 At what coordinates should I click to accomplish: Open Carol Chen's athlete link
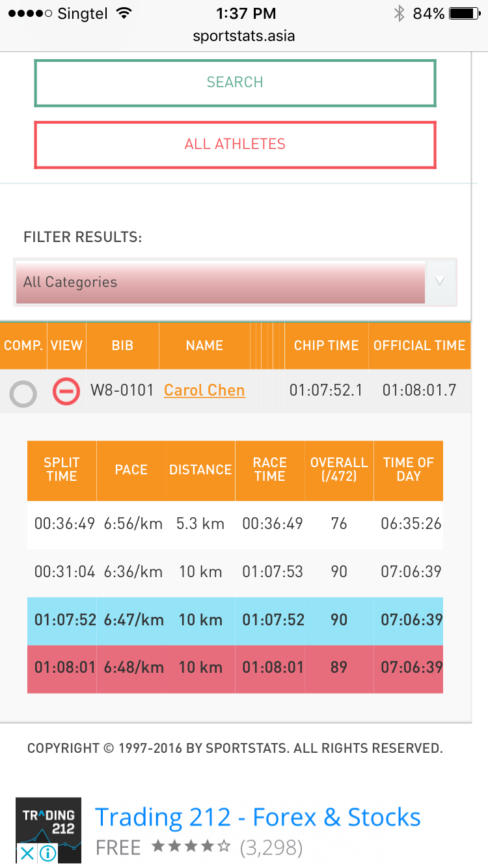coord(204,390)
